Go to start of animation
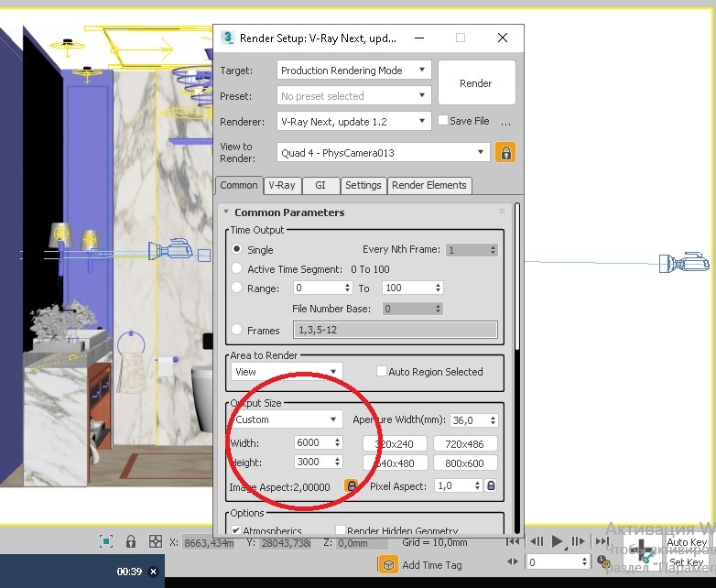Screen dimensions: 716x588 tap(513, 541)
